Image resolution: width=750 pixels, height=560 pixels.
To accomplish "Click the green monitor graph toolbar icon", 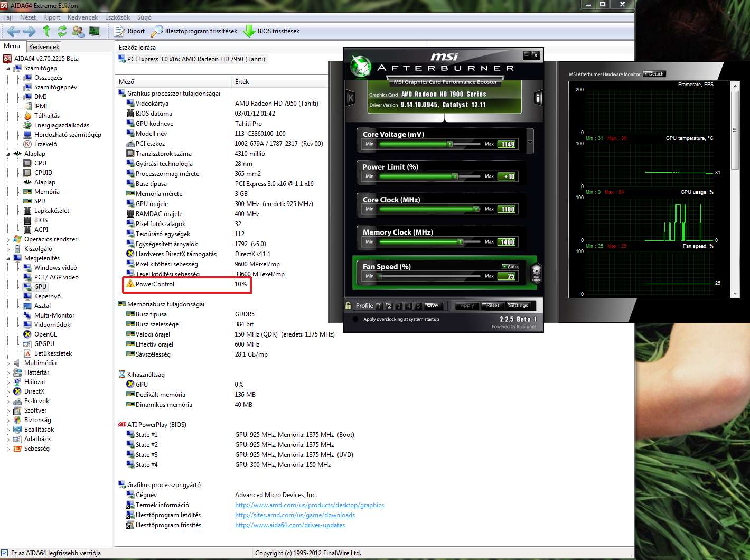I will 95,31.
